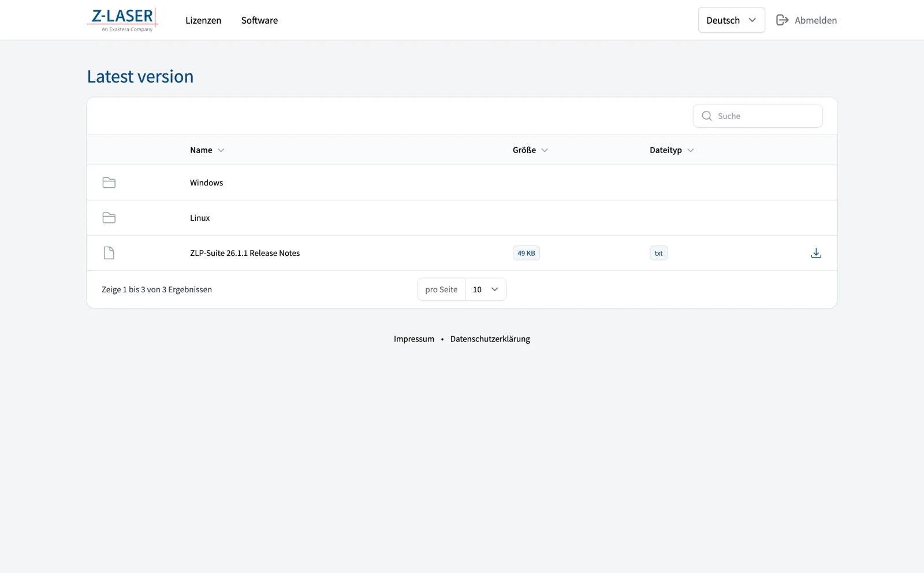The height and width of the screenshot is (573, 924).
Task: Expand the per-page results dropdown
Action: 485,289
